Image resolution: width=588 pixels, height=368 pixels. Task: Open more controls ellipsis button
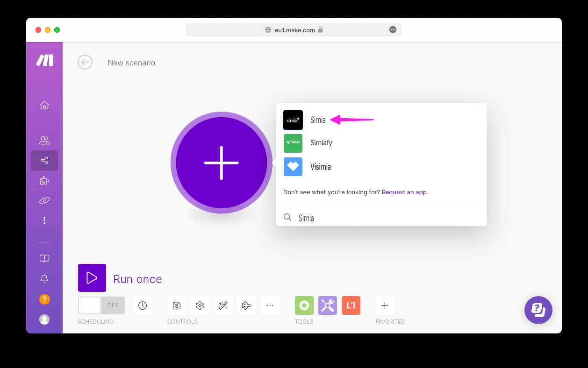click(x=270, y=305)
